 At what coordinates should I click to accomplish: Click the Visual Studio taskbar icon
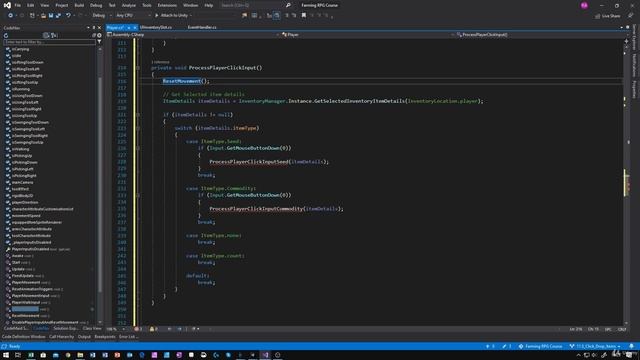pos(265,355)
